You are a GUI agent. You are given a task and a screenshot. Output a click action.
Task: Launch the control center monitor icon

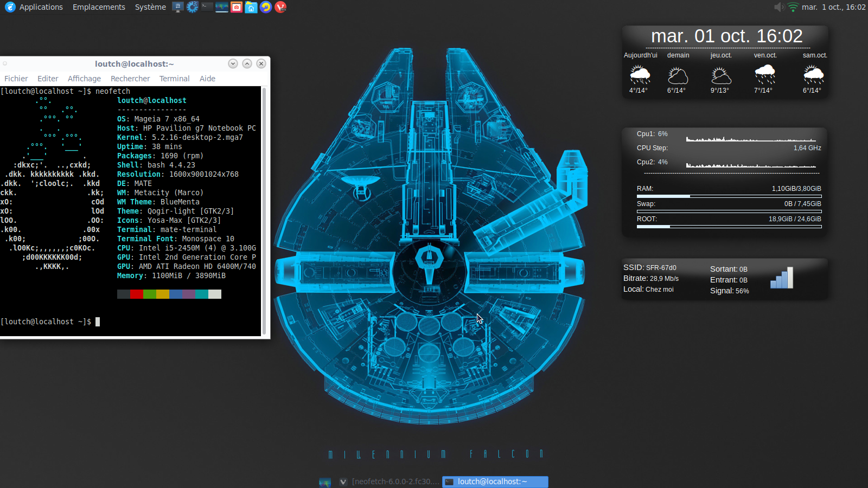(178, 7)
